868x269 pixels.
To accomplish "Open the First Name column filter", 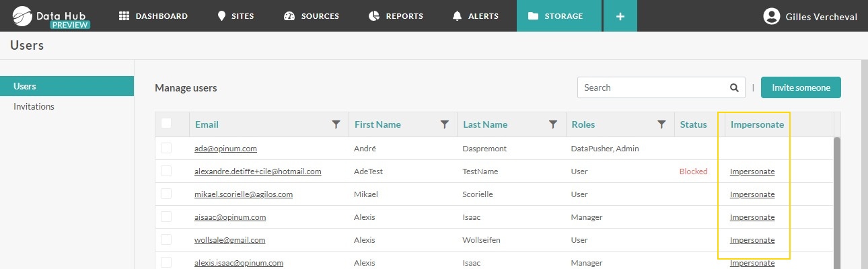I will tap(444, 124).
